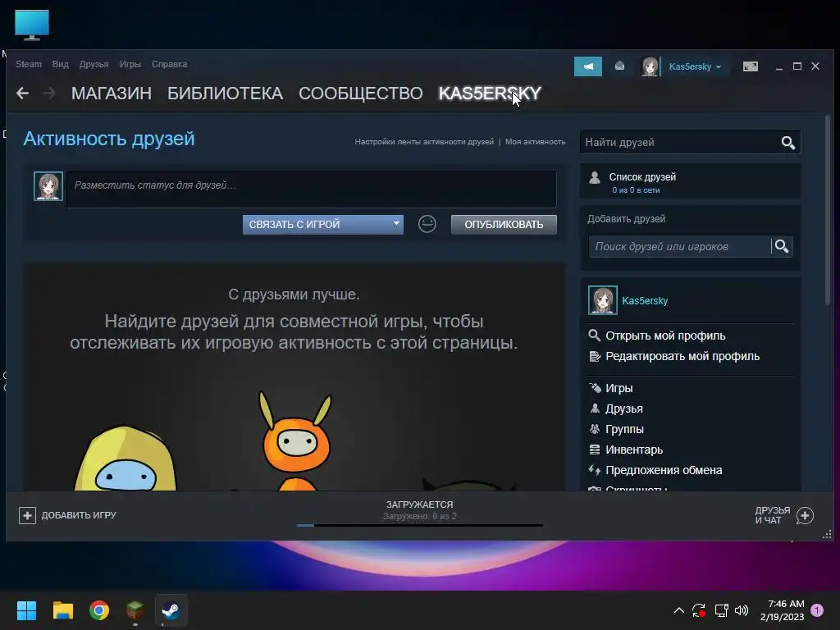840x630 pixels.
Task: Go back with the left arrow
Action: 22,94
